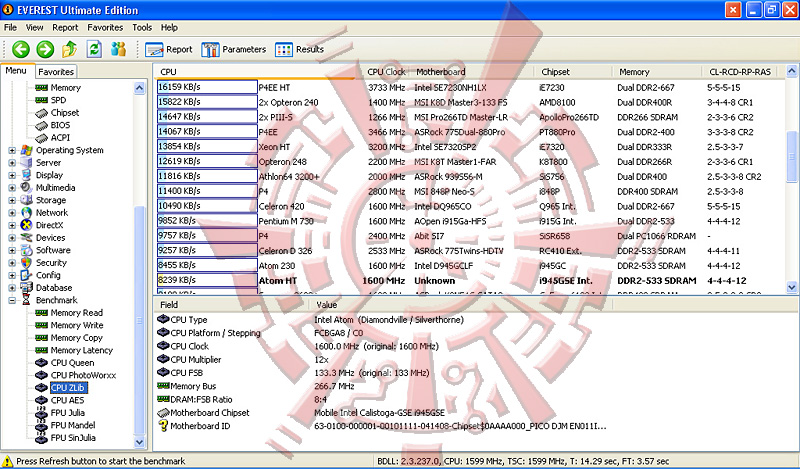Screen dimensions: 800x469
Task: Click the Refresh toolbar icon
Action: point(94,49)
